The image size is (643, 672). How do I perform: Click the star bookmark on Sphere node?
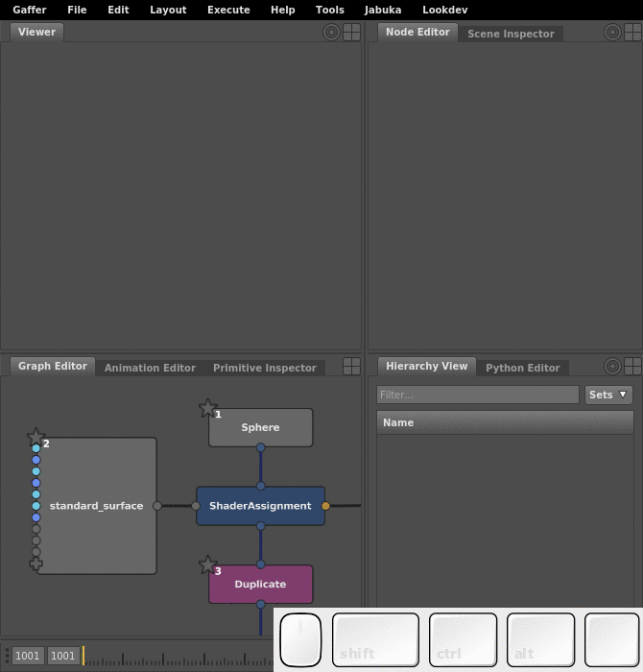pos(207,408)
